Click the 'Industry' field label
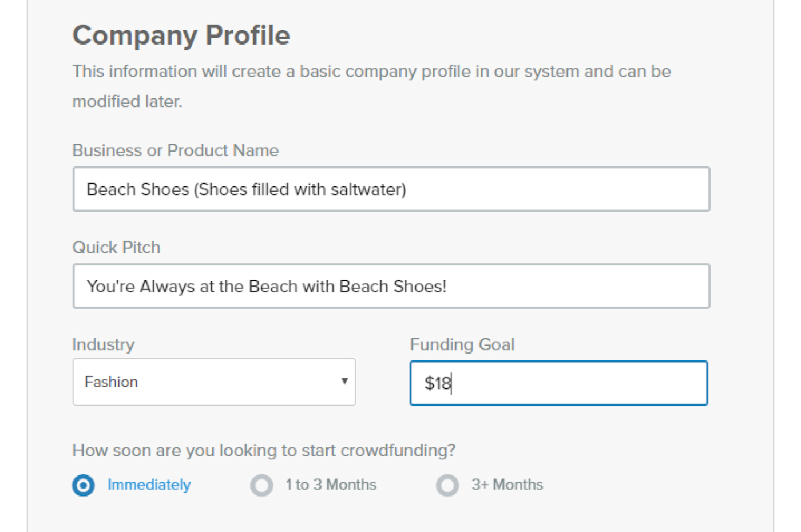Viewport: 801px width, 532px height. 104,344
